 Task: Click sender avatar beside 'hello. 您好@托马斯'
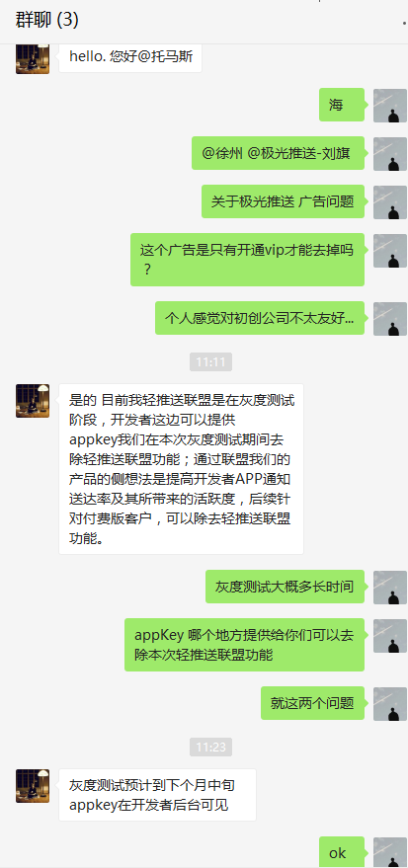tap(33, 57)
